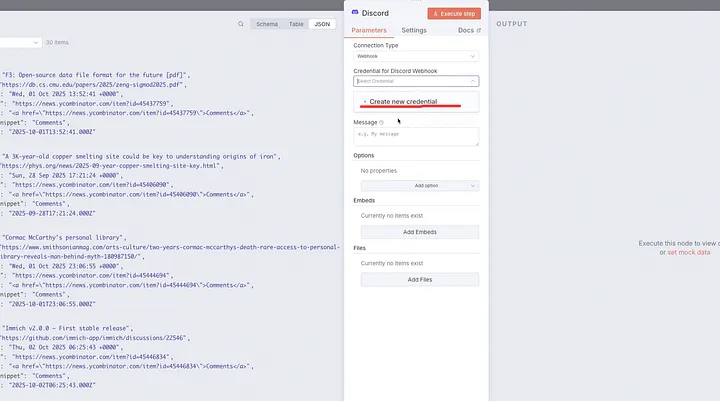Click into the Message text field
The image size is (720, 401).
pyautogui.click(x=416, y=137)
